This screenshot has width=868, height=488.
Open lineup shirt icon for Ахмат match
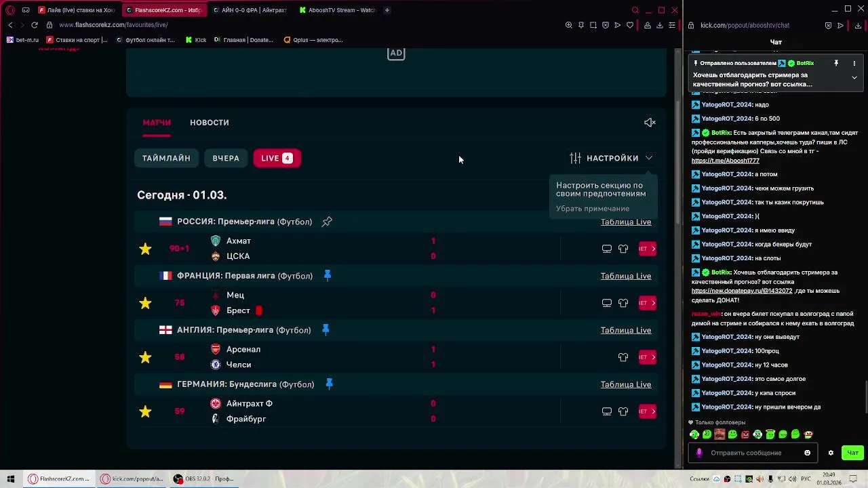pos(623,249)
